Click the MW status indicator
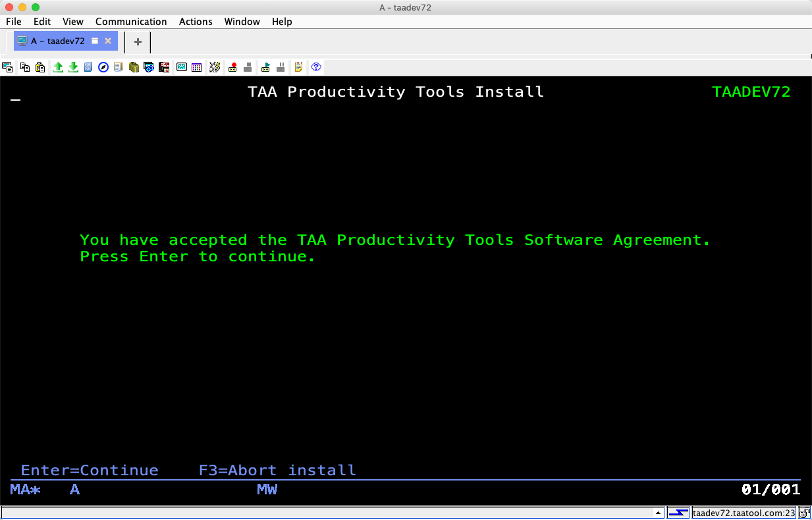This screenshot has height=520, width=812. 267,489
